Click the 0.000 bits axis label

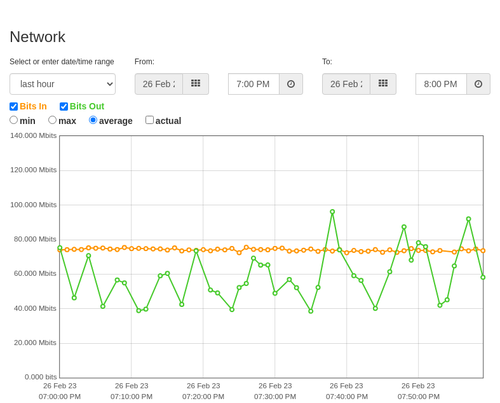(41, 377)
